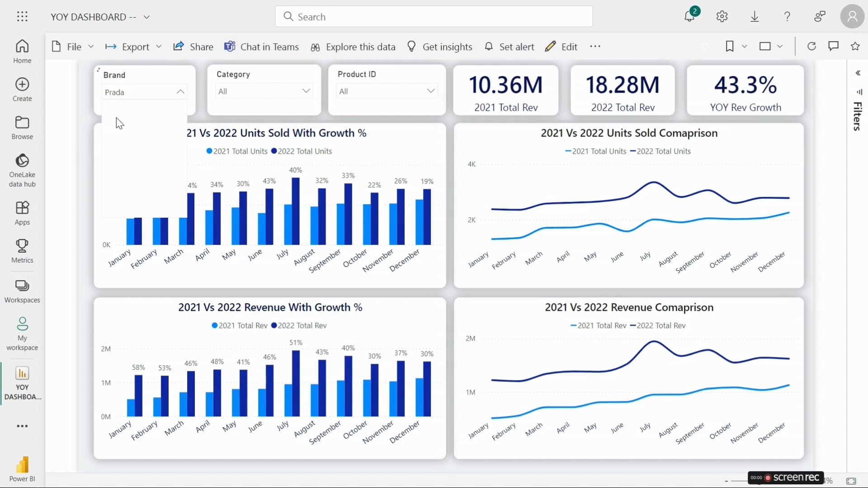Open the notifications bell
This screenshot has height=488, width=868.
(689, 17)
